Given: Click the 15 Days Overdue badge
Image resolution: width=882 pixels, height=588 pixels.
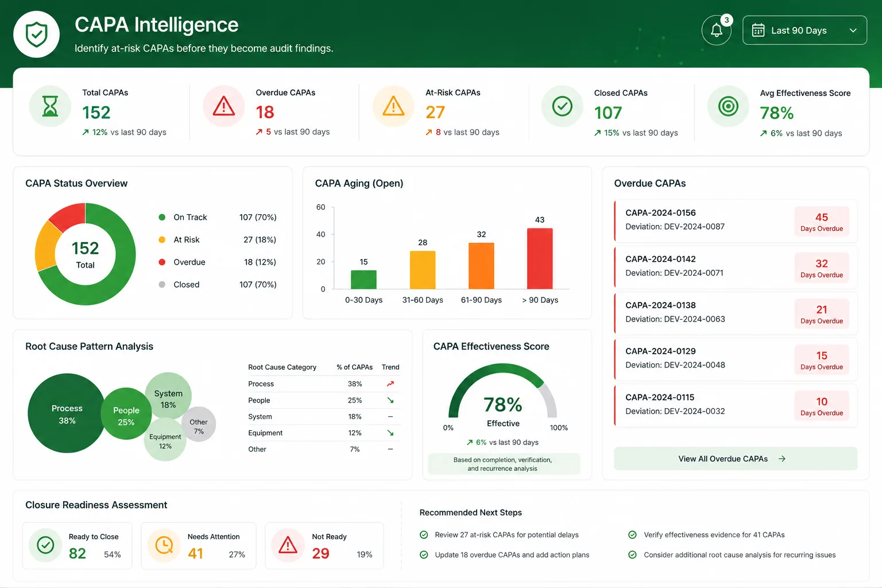Looking at the screenshot, I should pos(822,360).
